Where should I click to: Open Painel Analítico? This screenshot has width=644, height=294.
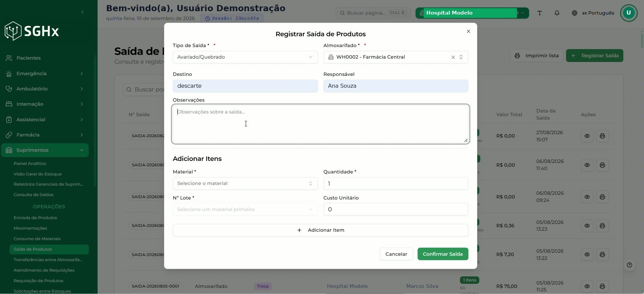coord(30,164)
